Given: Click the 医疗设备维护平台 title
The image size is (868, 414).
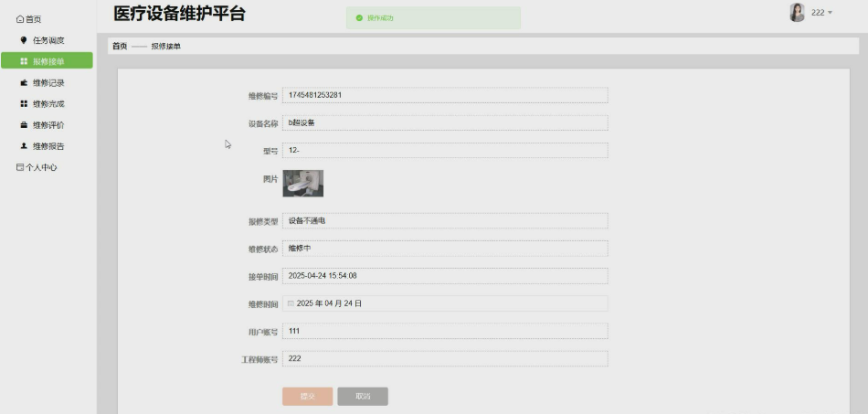Looking at the screenshot, I should (x=179, y=14).
